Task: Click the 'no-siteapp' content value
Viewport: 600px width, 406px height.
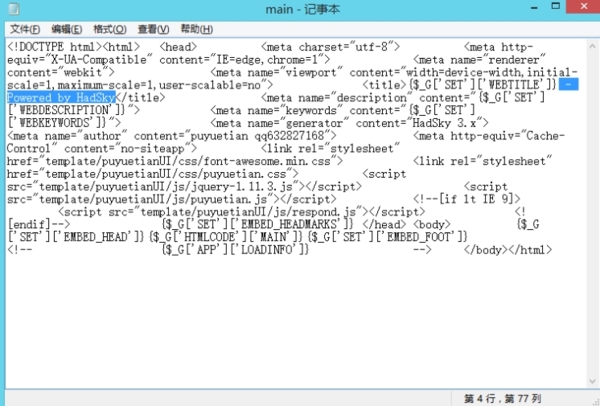Action: [153, 148]
